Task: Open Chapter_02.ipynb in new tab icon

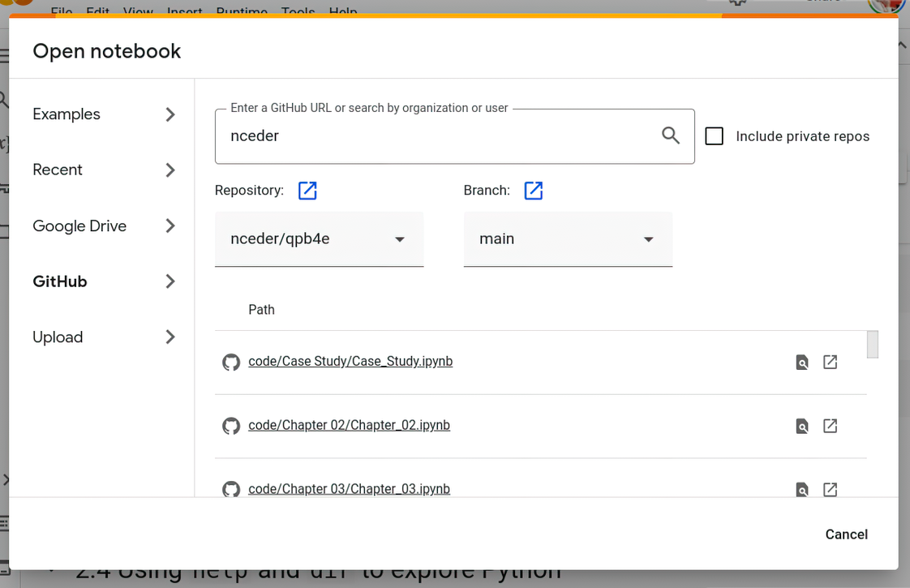Action: (830, 426)
